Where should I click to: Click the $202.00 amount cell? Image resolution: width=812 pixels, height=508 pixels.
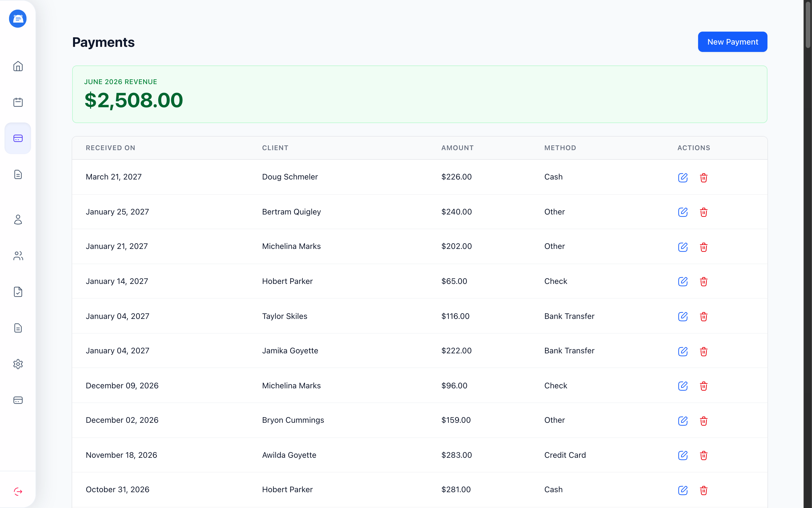click(456, 246)
